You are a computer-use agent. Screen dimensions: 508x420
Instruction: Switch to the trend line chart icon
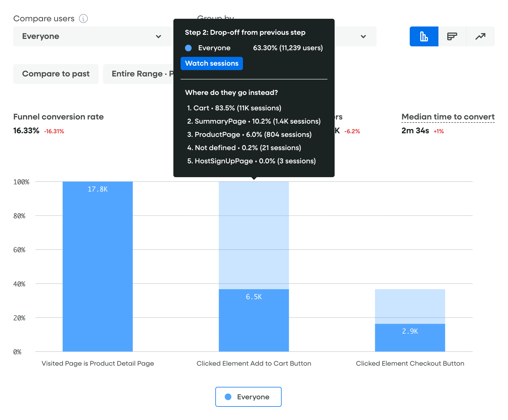(x=480, y=36)
